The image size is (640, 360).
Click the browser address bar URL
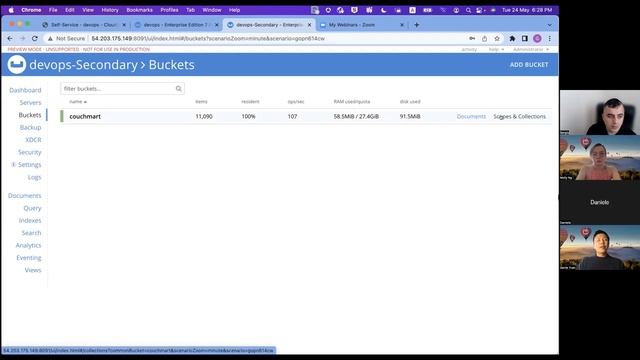pyautogui.click(x=208, y=38)
